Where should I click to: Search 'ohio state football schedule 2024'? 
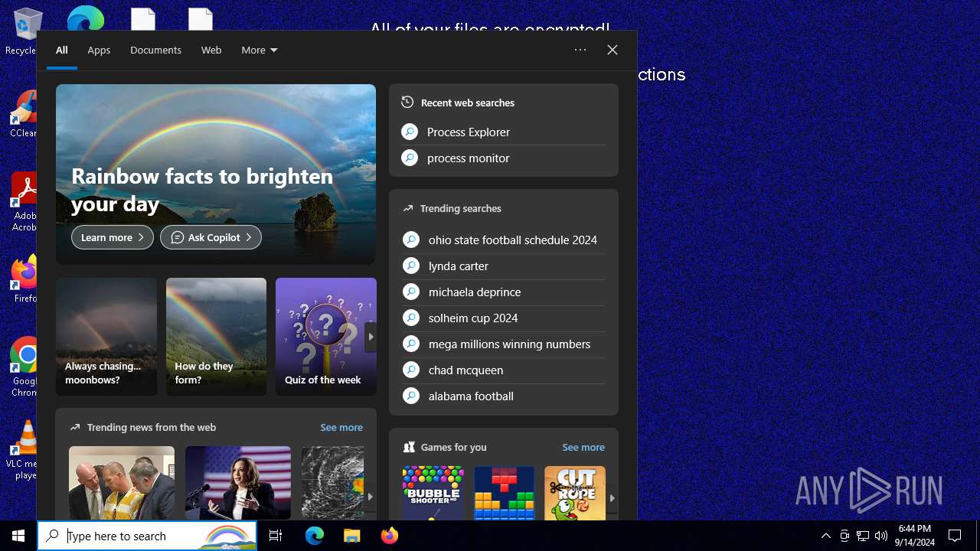504,240
